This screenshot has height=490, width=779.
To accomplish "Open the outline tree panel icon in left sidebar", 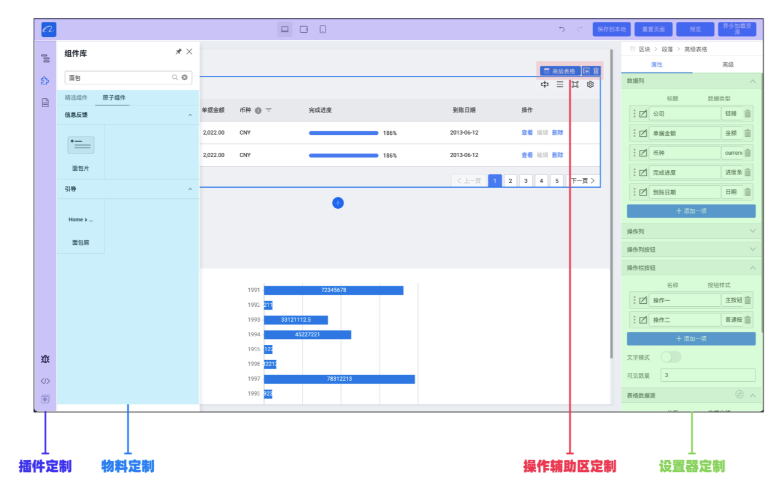I will pyautogui.click(x=45, y=59).
